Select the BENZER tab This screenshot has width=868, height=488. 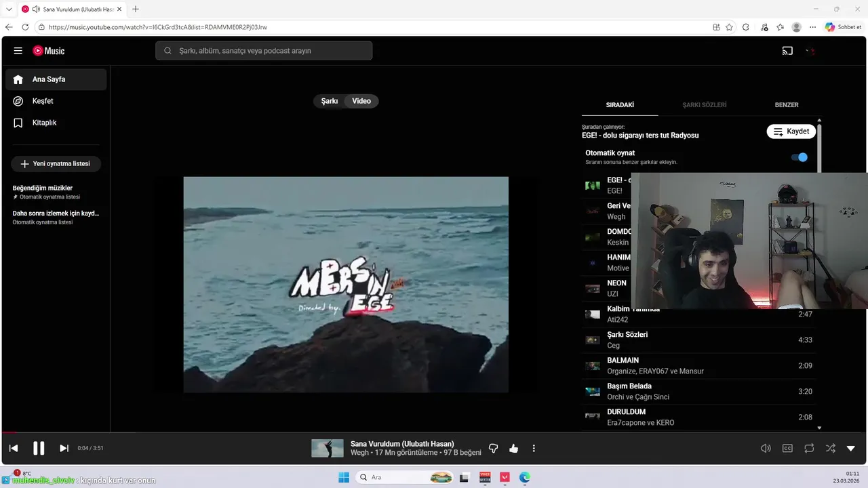pyautogui.click(x=787, y=105)
